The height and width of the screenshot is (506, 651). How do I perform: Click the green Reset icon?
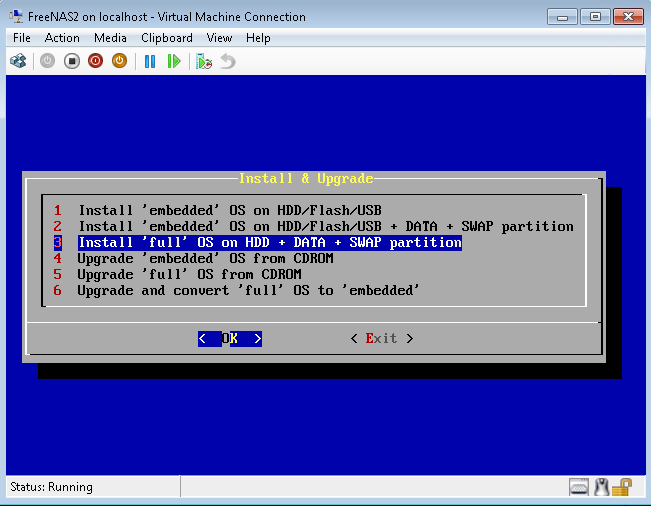(174, 61)
